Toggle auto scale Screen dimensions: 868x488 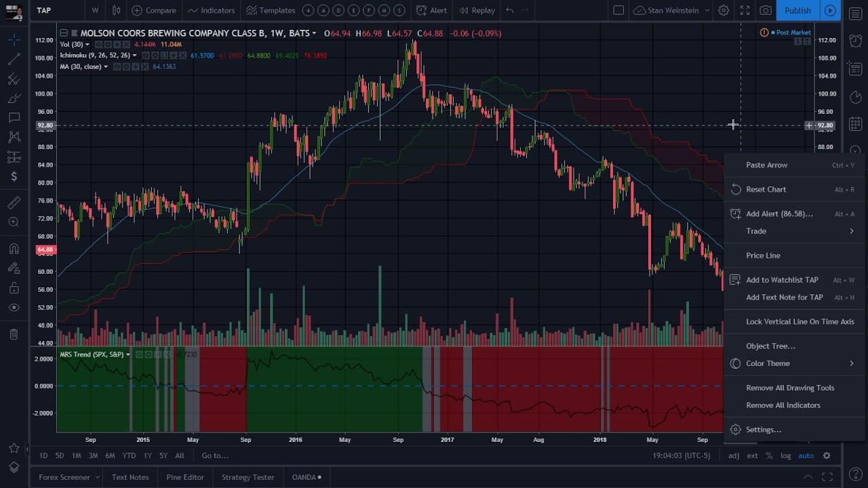[x=806, y=455]
